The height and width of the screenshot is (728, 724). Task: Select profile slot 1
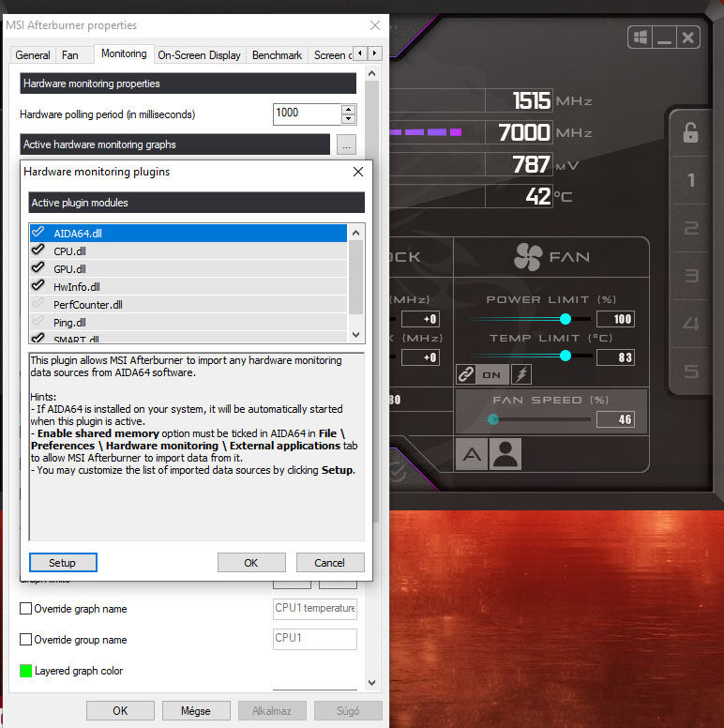click(x=691, y=180)
